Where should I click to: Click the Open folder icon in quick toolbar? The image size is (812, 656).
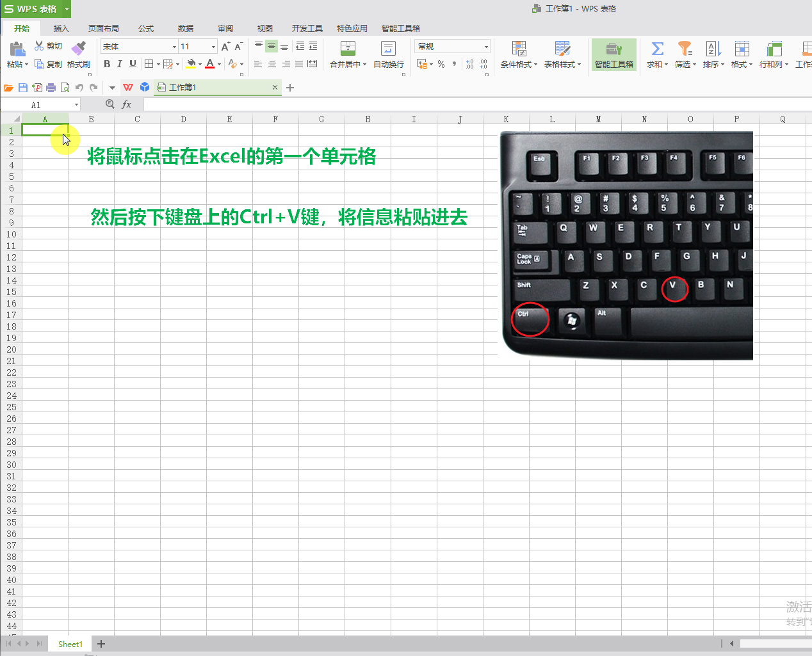(x=9, y=88)
